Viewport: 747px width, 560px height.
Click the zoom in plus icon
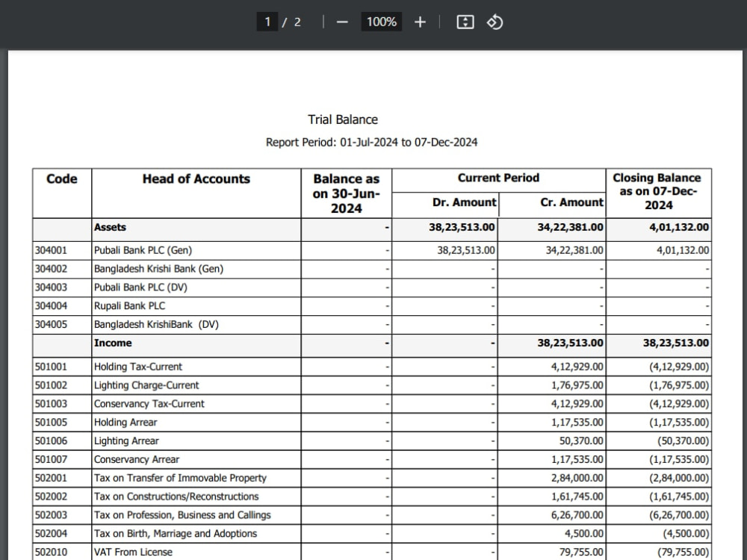pos(420,22)
